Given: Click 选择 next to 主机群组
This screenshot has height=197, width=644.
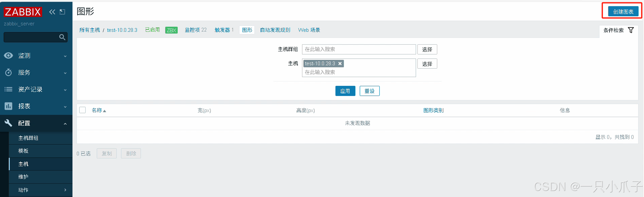Looking at the screenshot, I should click(x=427, y=49).
